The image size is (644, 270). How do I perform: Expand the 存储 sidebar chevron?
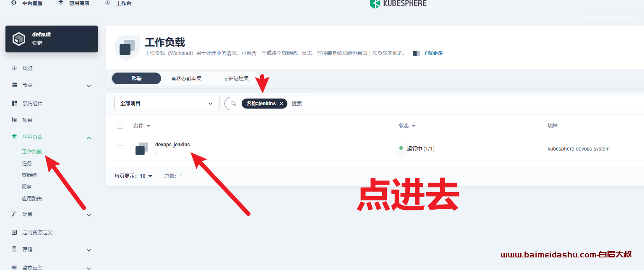coord(89,250)
